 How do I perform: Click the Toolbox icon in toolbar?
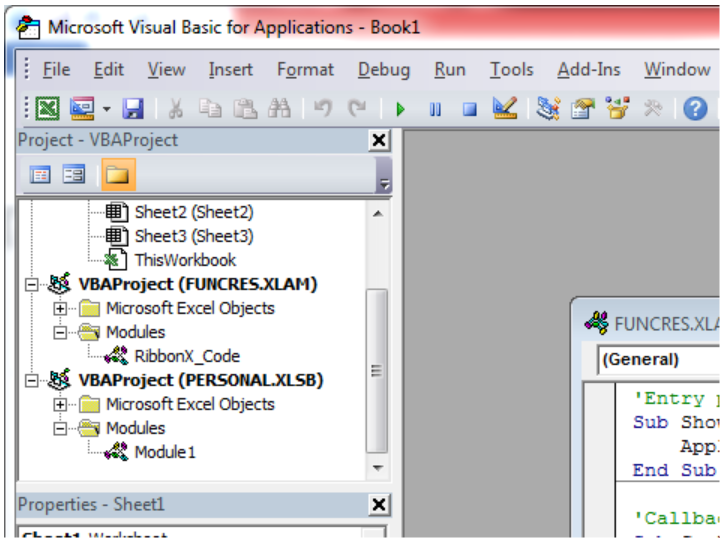pyautogui.click(x=653, y=109)
